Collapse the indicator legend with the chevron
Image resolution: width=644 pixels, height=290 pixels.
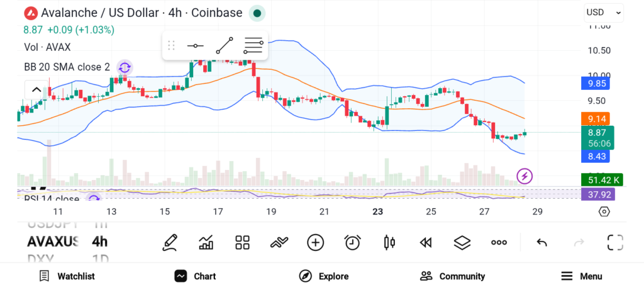36,89
